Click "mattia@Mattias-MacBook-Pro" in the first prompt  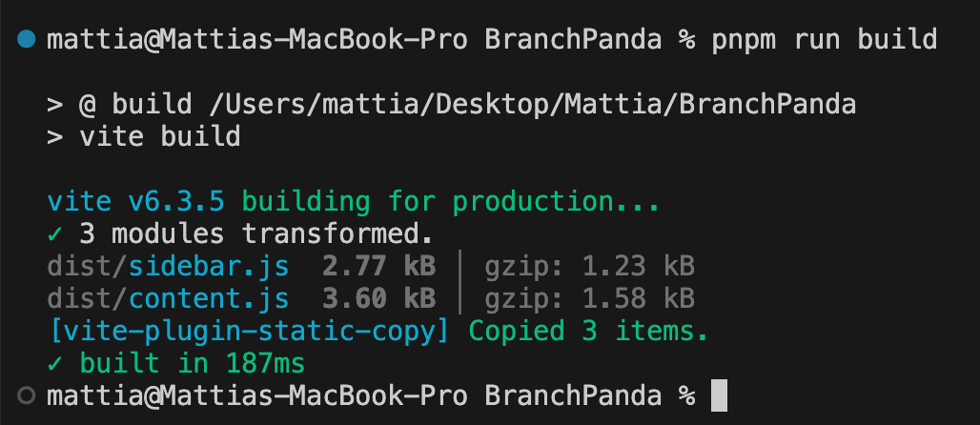257,40
